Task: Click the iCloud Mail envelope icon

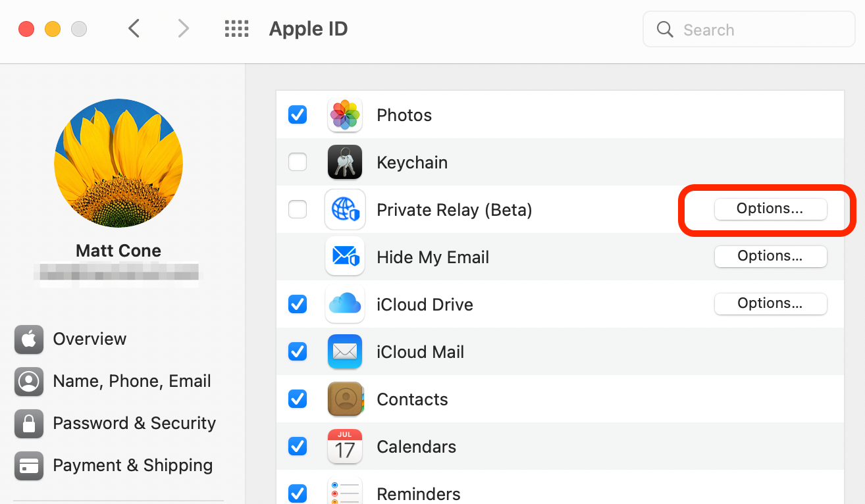Action: click(x=345, y=351)
